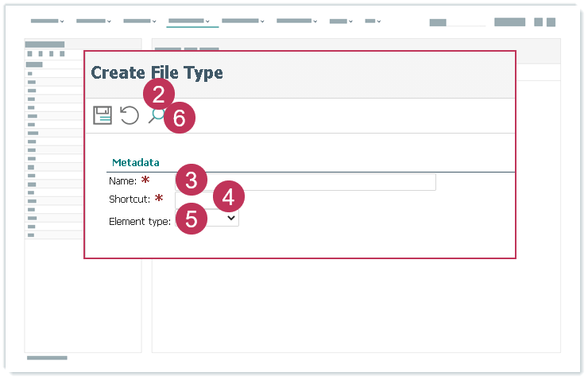The width and height of the screenshot is (588, 380).
Task: Open the last menu in the top menu bar
Action: click(373, 21)
